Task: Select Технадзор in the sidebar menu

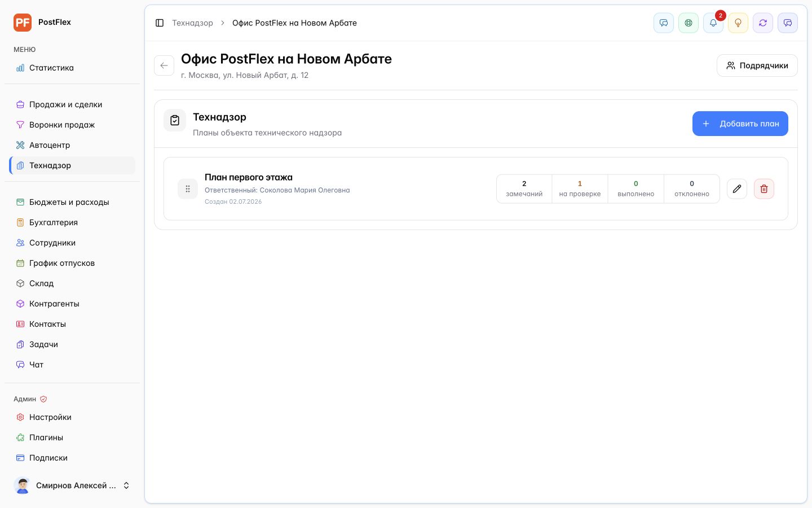Action: point(72,165)
